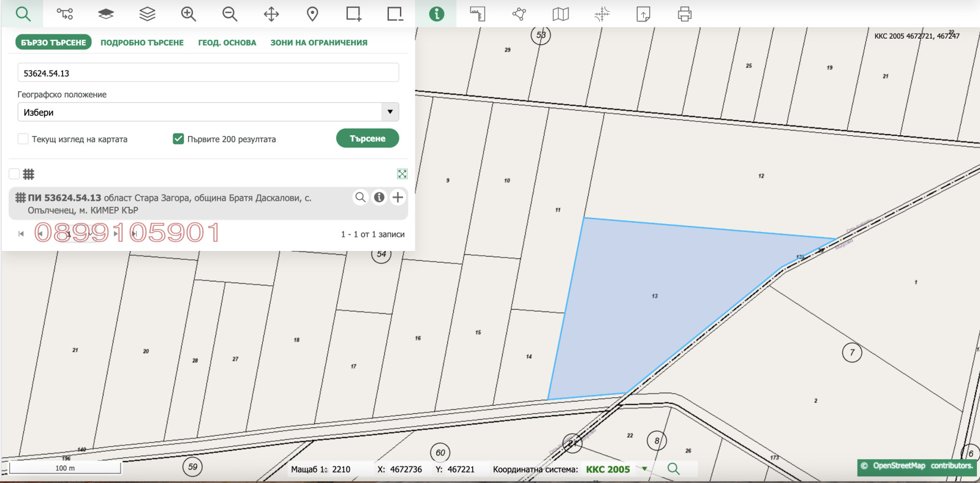Expand the coordinate system ККС 2005 dropdown
Viewport: 980px width, 483px height.
644,469
